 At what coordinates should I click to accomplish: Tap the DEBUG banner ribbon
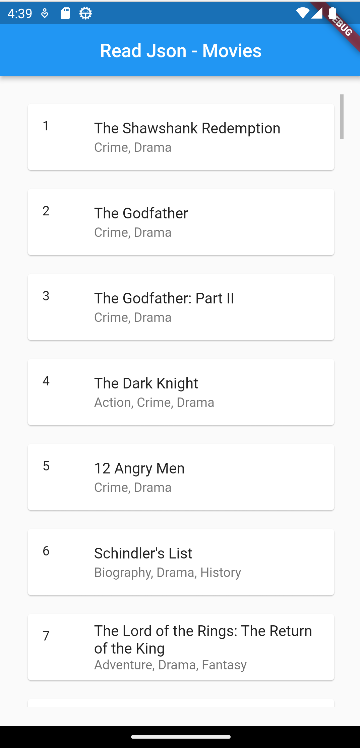click(339, 23)
